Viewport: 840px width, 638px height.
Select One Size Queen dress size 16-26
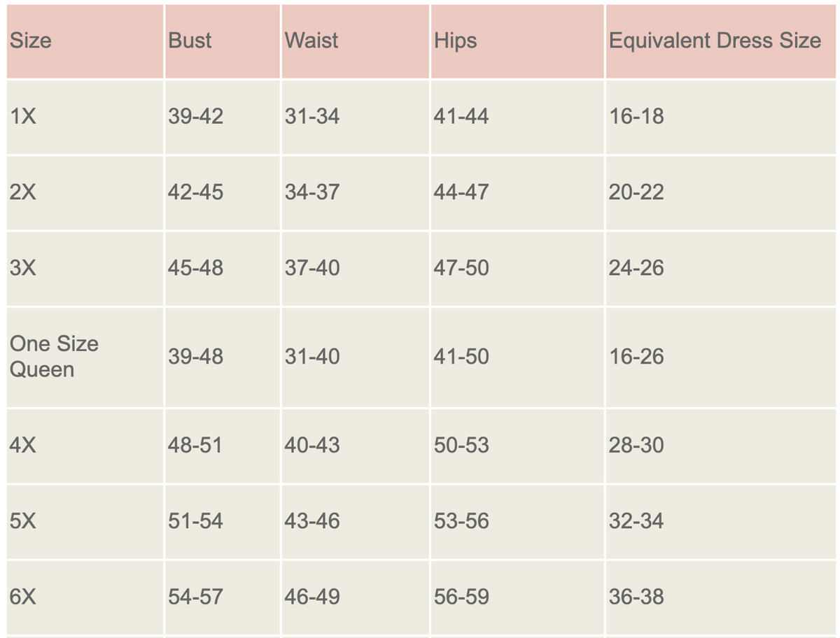tap(636, 357)
